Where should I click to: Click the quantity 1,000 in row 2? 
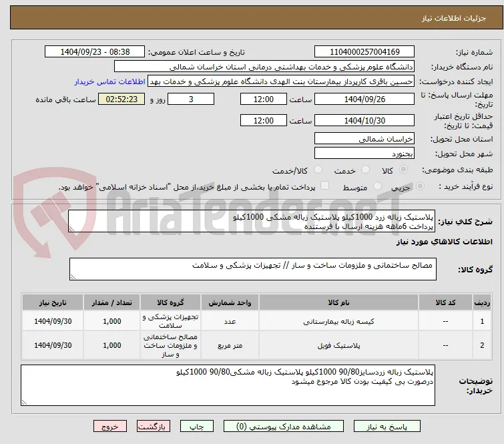point(112,345)
